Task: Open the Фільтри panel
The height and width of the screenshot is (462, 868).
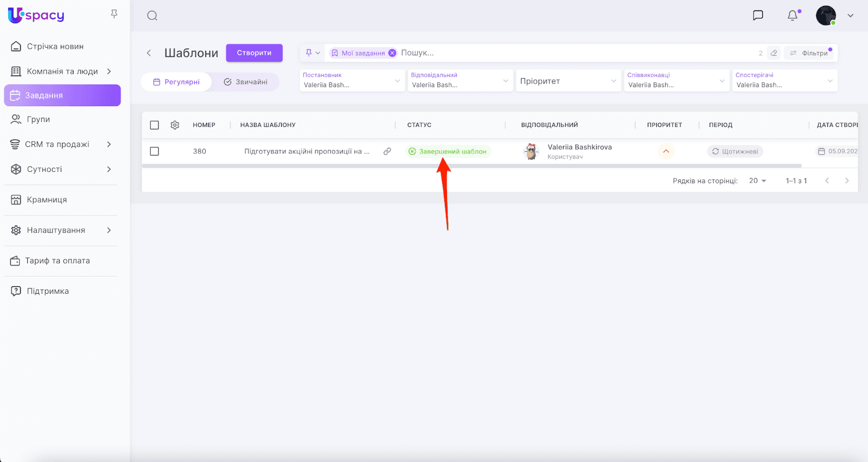Action: 809,53
